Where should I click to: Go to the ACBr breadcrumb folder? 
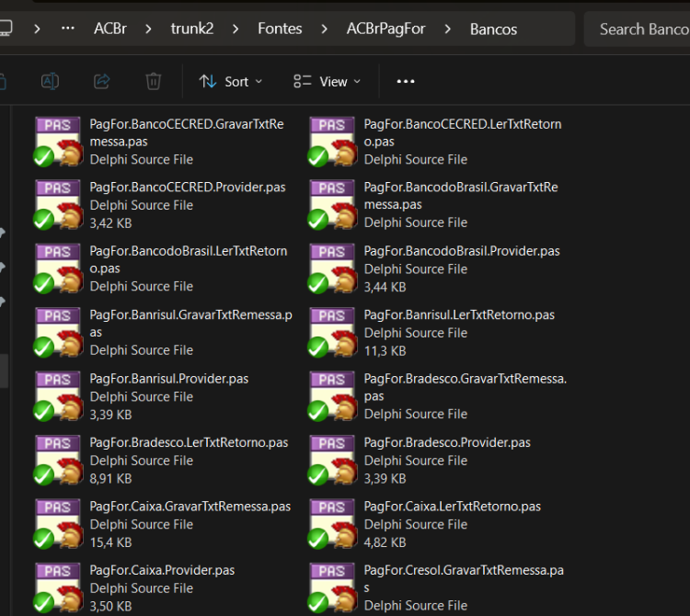(110, 29)
